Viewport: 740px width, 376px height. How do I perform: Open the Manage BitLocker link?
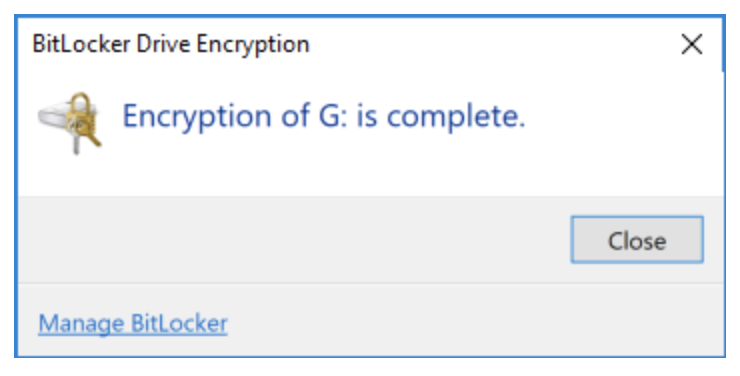pyautogui.click(x=133, y=324)
